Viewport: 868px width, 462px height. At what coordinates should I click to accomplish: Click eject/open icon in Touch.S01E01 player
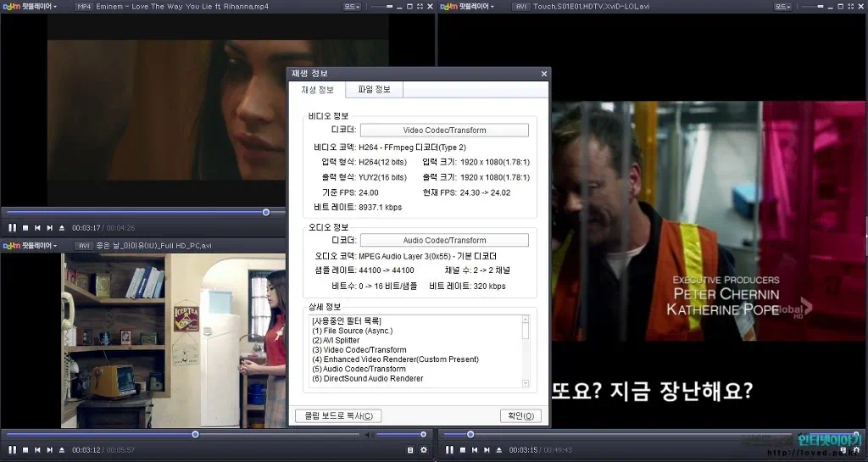[x=499, y=450]
